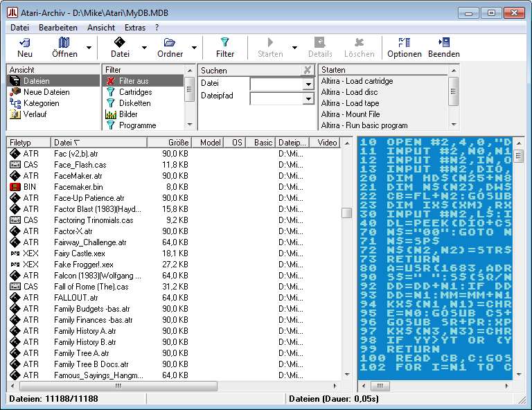Click the OS column header
532x410 pixels.
coord(234,143)
